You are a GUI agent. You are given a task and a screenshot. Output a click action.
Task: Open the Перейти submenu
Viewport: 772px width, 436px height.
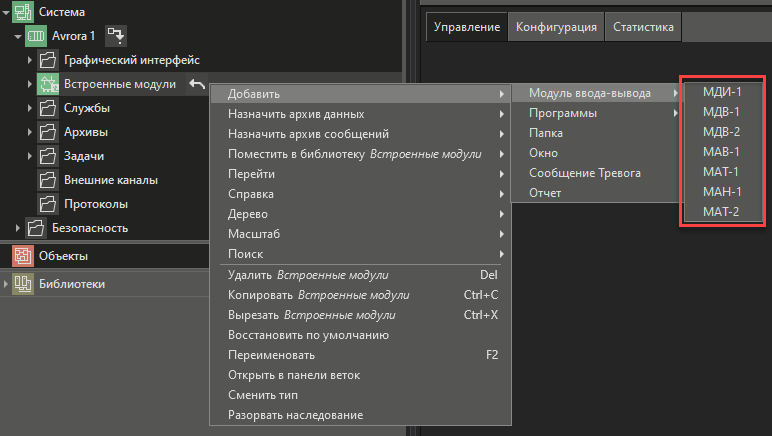(361, 174)
